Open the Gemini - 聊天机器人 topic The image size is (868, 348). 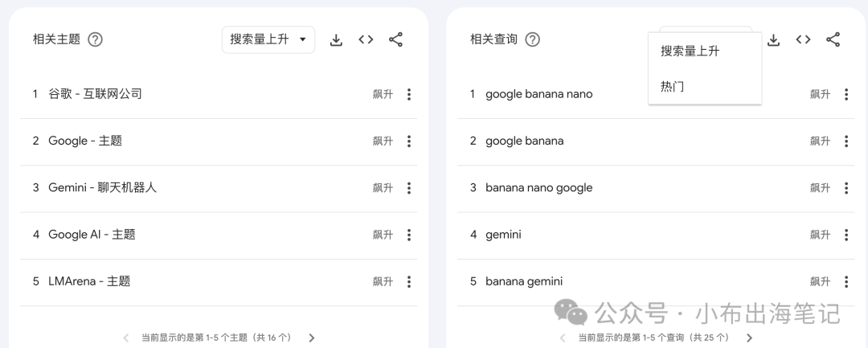[102, 187]
